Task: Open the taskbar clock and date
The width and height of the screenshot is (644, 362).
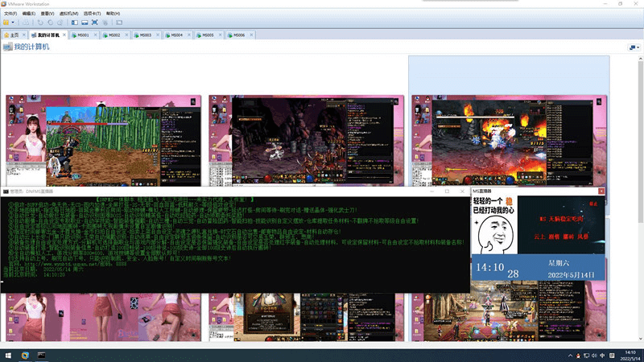Action: 630,356
